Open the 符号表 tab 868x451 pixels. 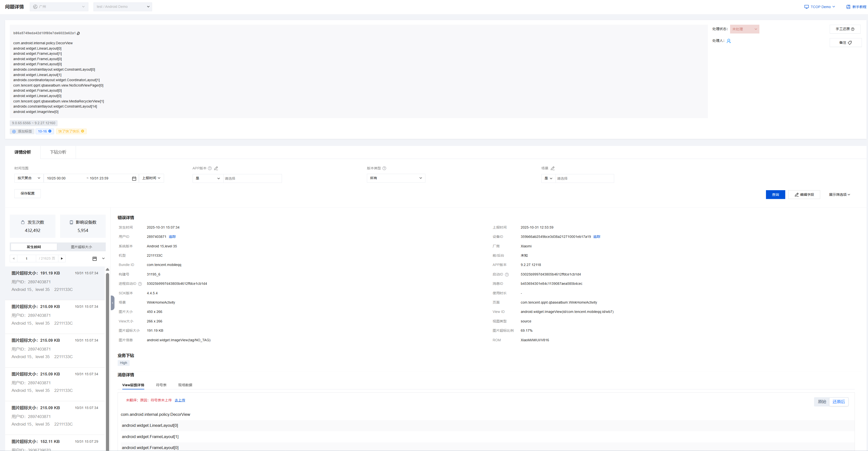click(161, 385)
